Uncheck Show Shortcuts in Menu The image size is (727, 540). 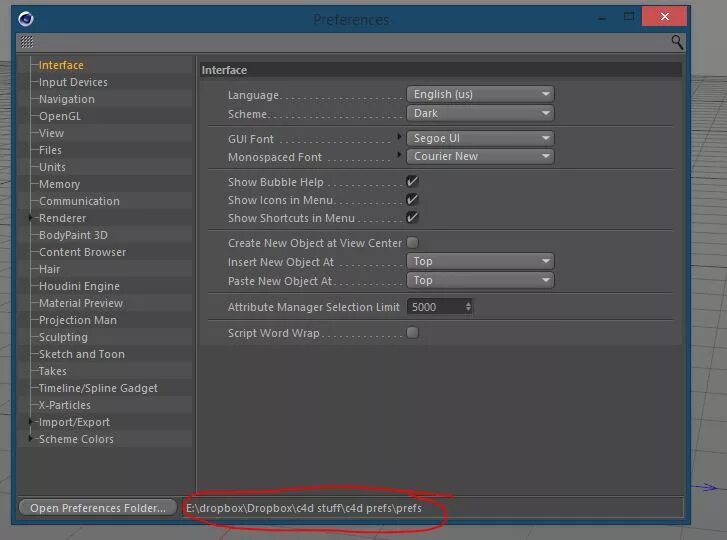click(412, 217)
